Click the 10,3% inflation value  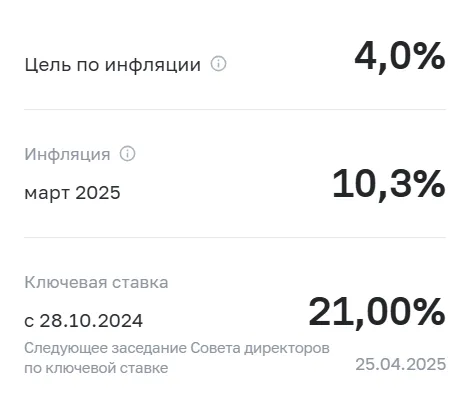coord(389,185)
